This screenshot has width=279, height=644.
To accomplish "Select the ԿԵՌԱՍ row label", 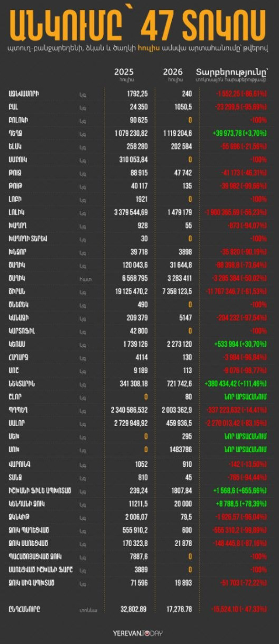I will click(18, 344).
